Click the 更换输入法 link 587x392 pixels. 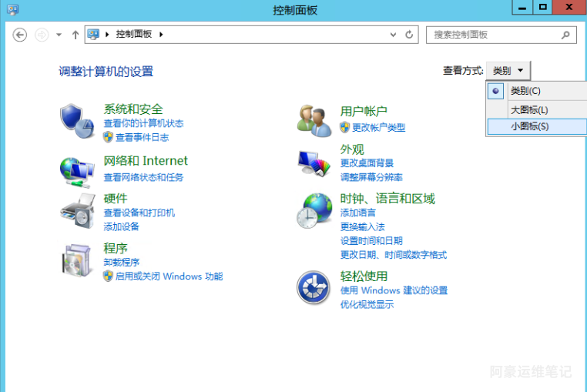362,226
